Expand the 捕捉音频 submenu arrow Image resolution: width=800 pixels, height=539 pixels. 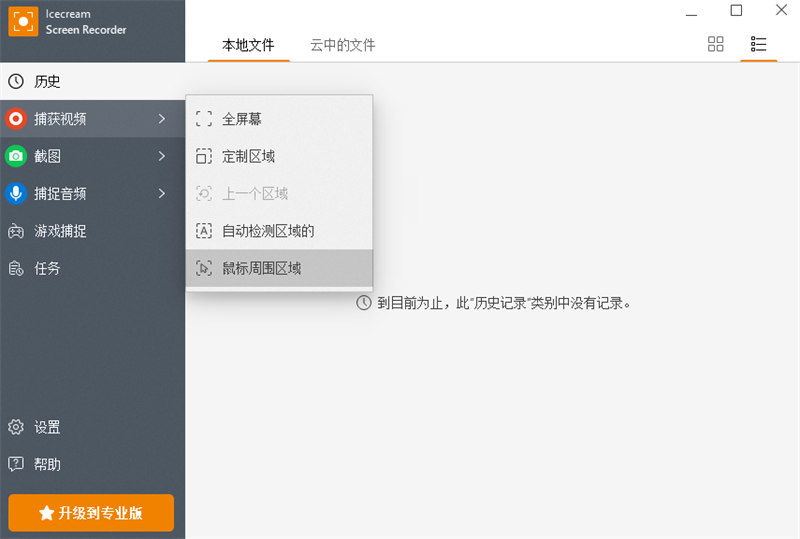(x=162, y=194)
